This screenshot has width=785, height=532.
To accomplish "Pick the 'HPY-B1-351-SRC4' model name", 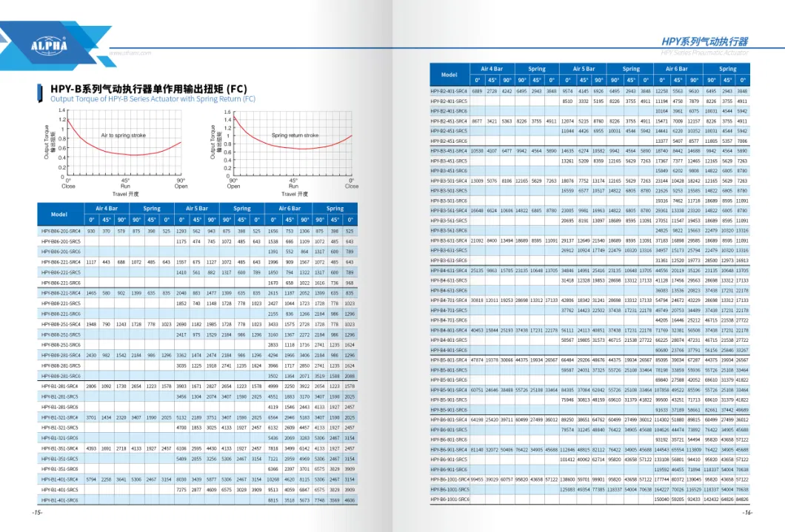I will (x=59, y=448).
